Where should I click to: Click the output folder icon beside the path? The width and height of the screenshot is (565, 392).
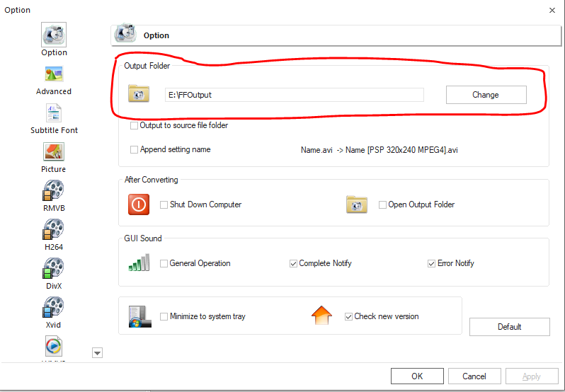pos(139,94)
